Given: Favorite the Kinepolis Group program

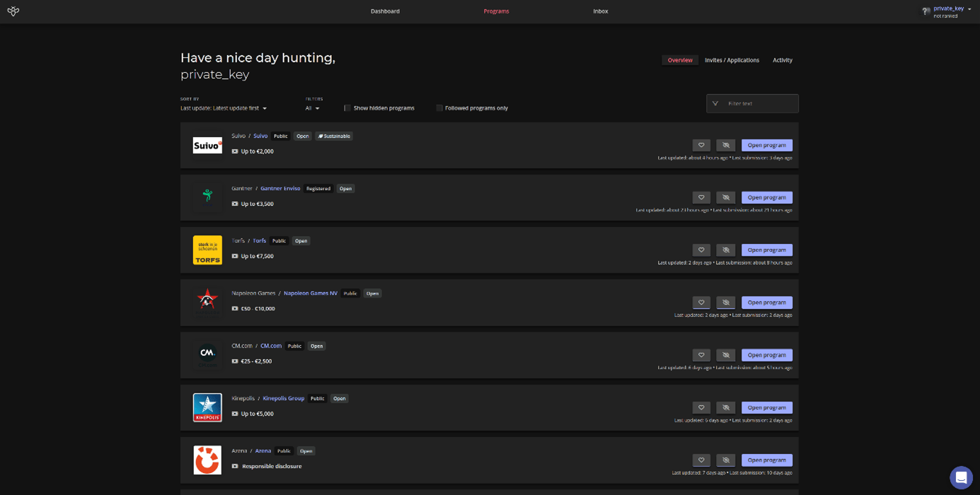Looking at the screenshot, I should 701,407.
